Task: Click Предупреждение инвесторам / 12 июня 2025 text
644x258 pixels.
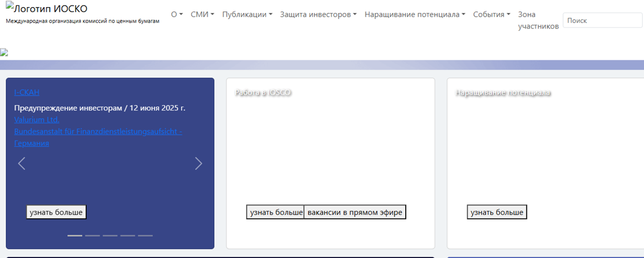Action: 100,108
